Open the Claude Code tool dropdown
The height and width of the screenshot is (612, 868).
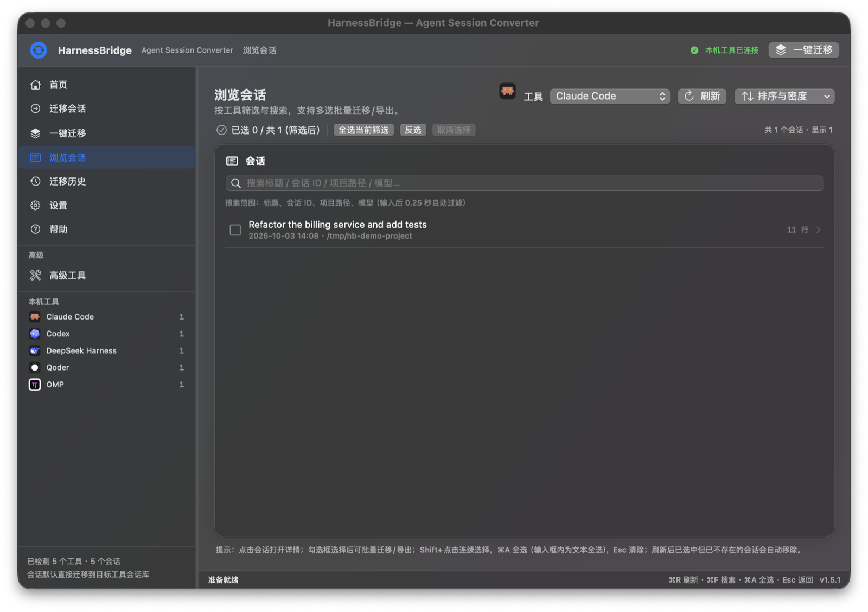(610, 96)
